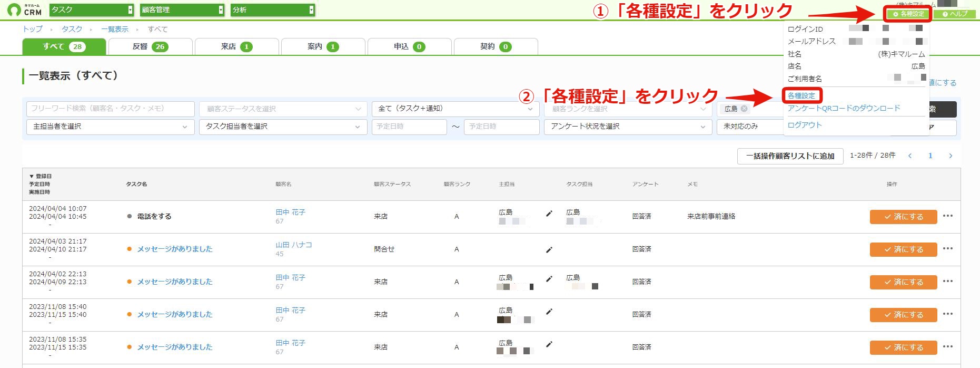This screenshot has width=980, height=368.
Task: Go to previous page with left chevron
Action: pyautogui.click(x=910, y=156)
